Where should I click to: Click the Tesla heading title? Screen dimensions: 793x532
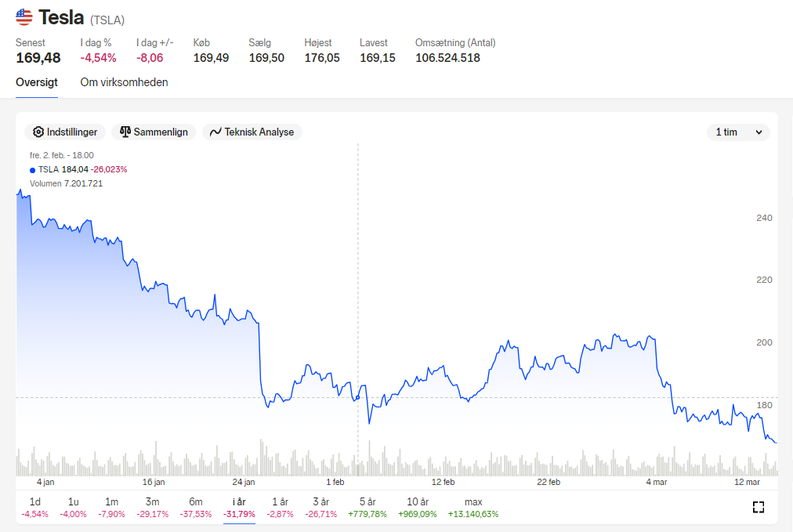point(61,18)
